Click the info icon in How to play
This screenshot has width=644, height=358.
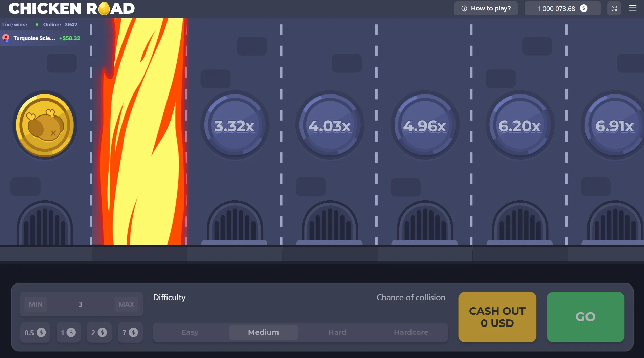[464, 8]
